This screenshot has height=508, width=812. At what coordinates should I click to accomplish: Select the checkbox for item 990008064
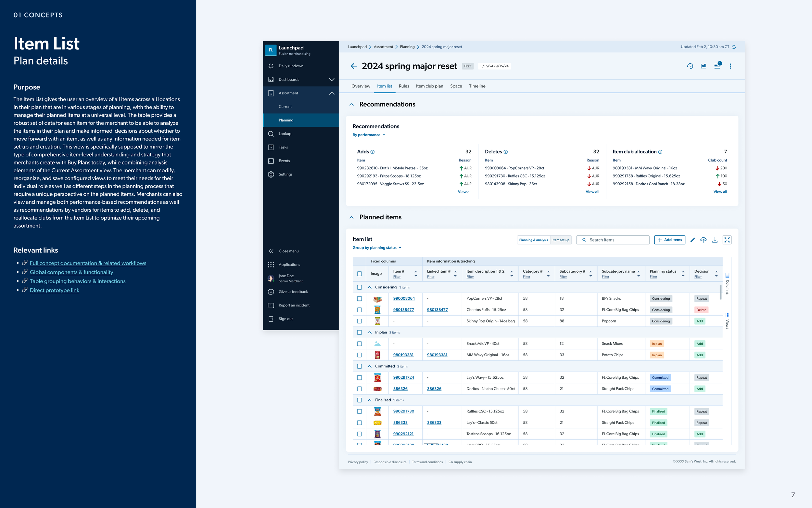[x=359, y=299]
